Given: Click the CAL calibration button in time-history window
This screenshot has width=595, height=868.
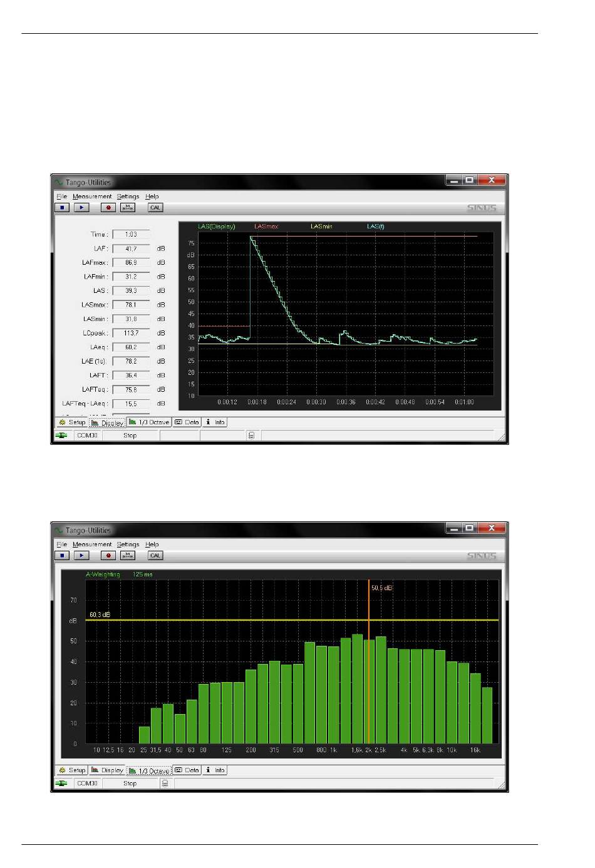Looking at the screenshot, I should point(155,208).
